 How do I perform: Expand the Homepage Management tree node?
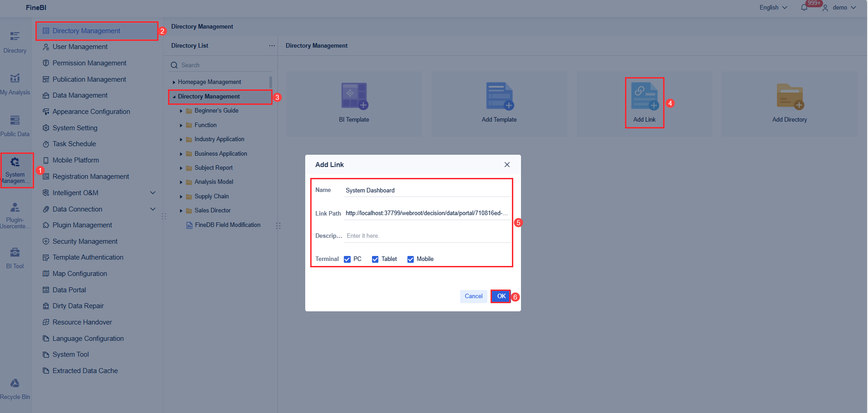click(174, 83)
